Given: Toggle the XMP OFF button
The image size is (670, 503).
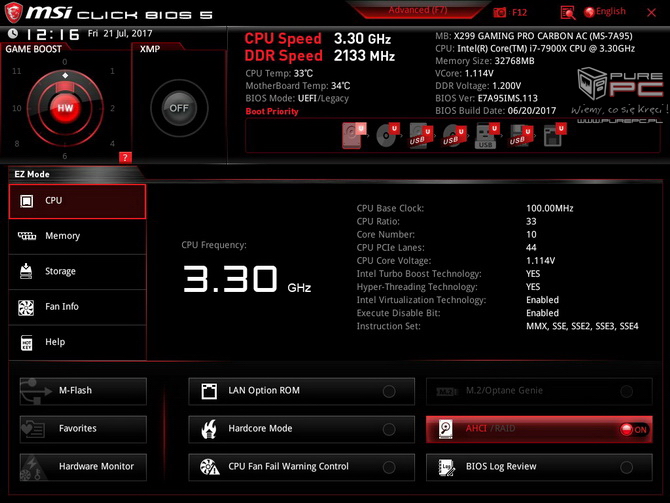Looking at the screenshot, I should click(179, 108).
